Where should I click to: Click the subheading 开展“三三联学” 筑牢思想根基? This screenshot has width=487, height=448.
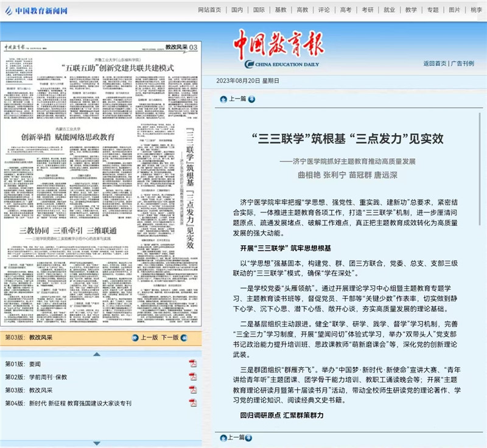[286, 248]
